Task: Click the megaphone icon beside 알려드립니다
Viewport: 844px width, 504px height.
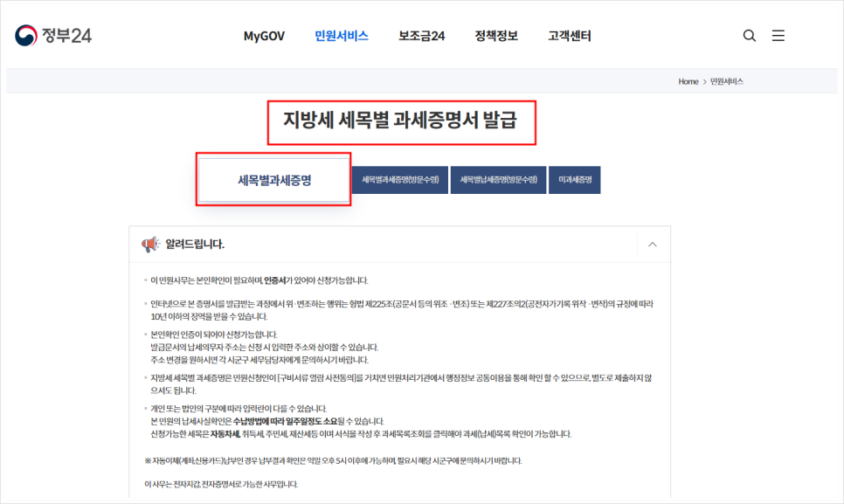Action: pos(149,245)
